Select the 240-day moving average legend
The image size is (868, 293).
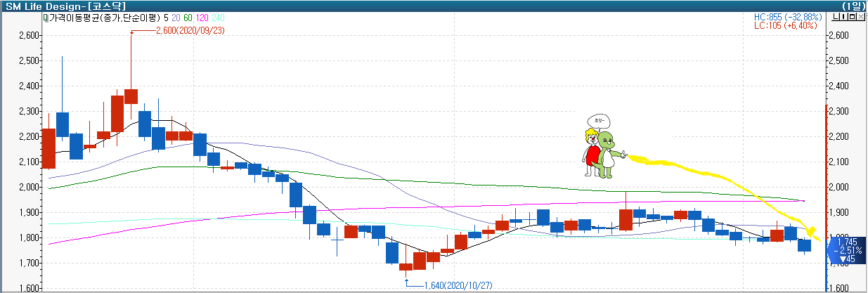[x=219, y=16]
